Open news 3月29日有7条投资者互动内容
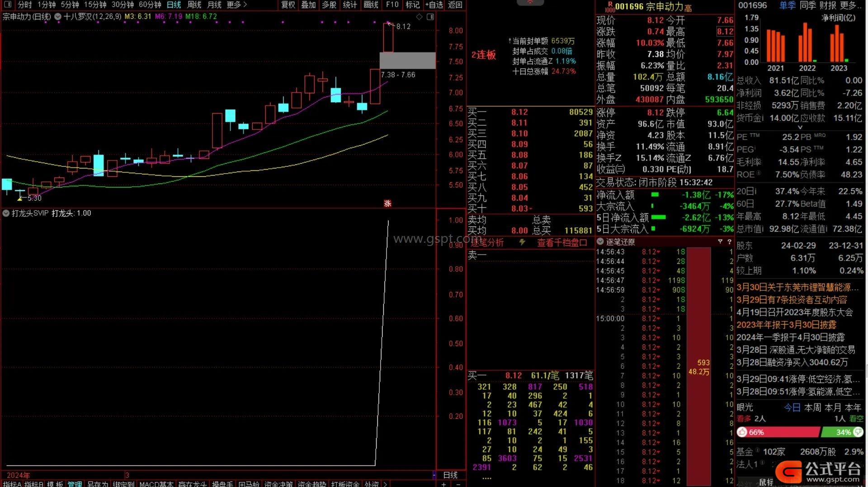The width and height of the screenshot is (868, 487). tap(792, 300)
